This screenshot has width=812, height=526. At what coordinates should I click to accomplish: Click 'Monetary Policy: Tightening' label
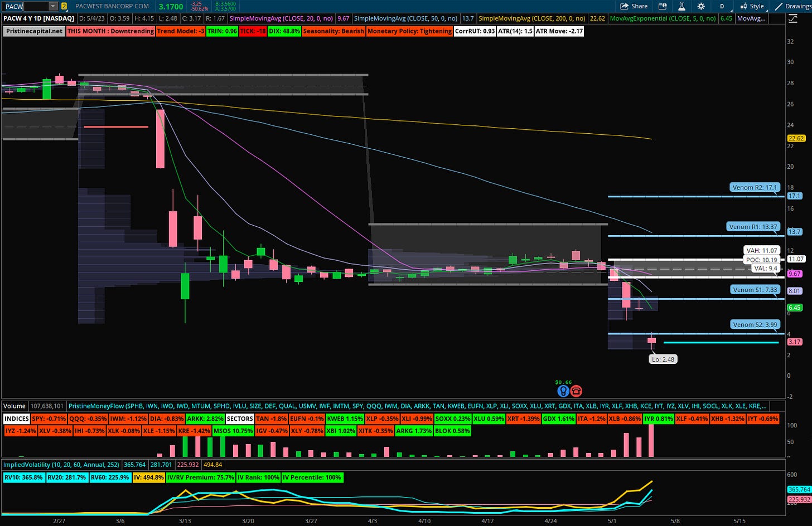pyautogui.click(x=409, y=31)
